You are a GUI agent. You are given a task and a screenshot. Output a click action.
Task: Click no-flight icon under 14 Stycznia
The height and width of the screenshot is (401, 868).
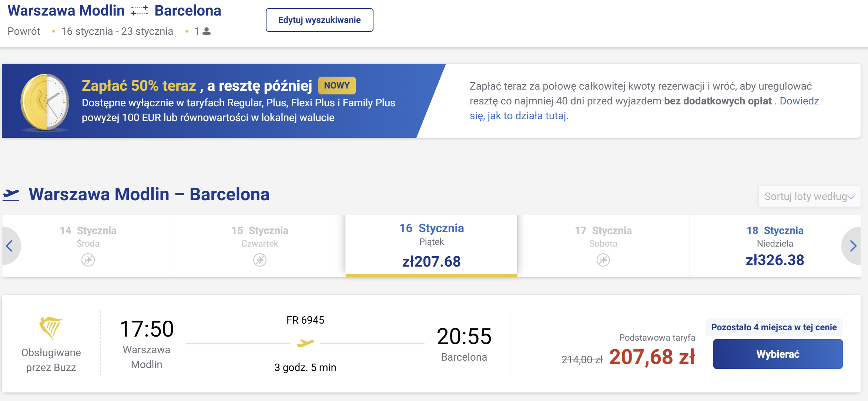click(x=88, y=260)
